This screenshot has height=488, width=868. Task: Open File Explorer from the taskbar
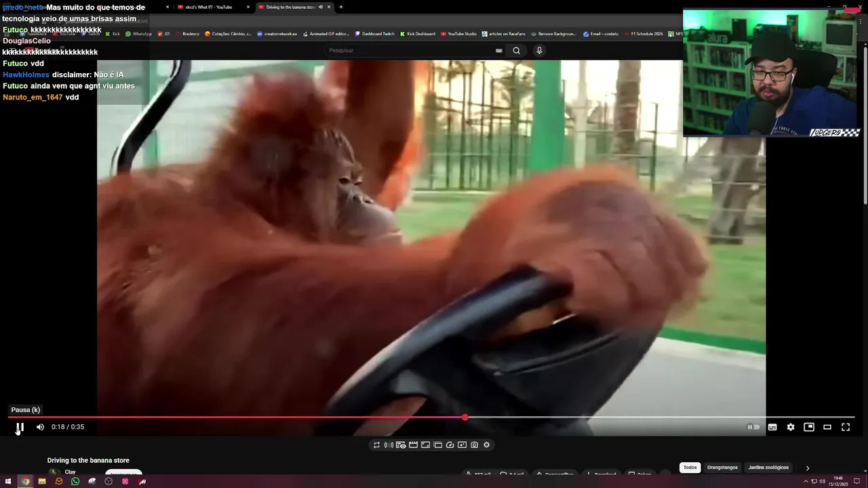pos(42,482)
